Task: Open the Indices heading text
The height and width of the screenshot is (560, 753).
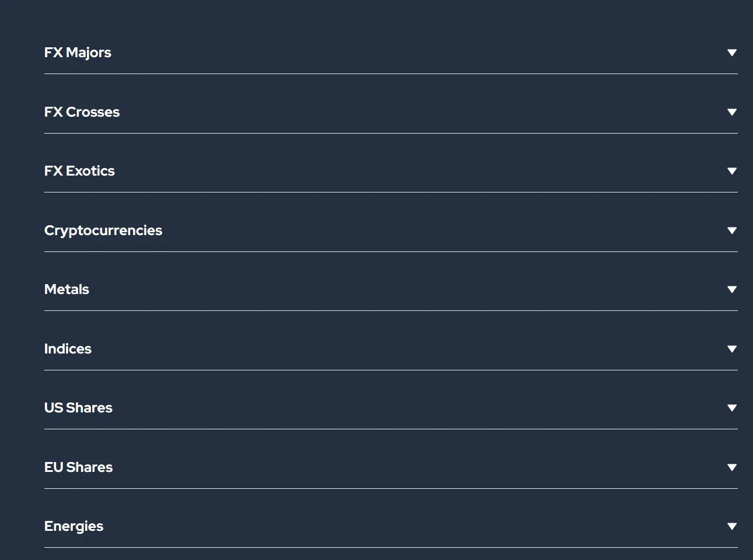Action: click(x=68, y=349)
